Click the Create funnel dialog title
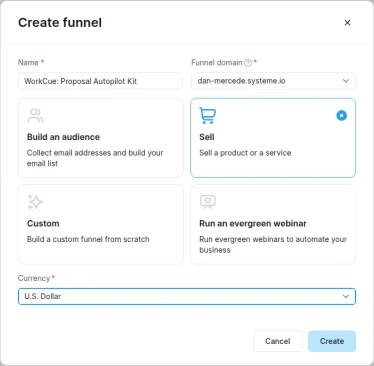This screenshot has height=366, width=374. coord(60,23)
